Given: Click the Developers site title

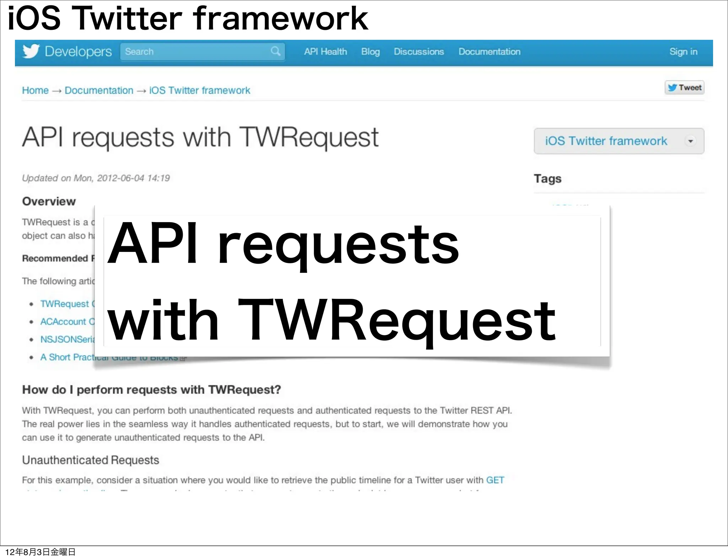Looking at the screenshot, I should click(x=78, y=52).
